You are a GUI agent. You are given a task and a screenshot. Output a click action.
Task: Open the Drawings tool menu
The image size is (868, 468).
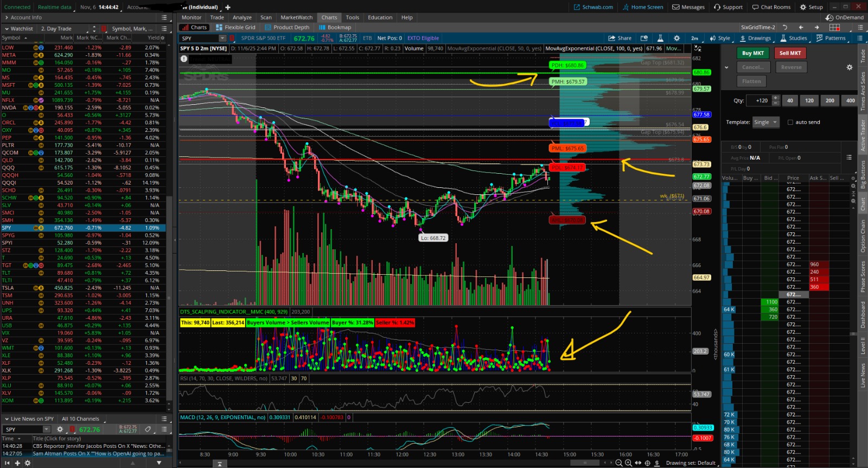[x=755, y=38]
